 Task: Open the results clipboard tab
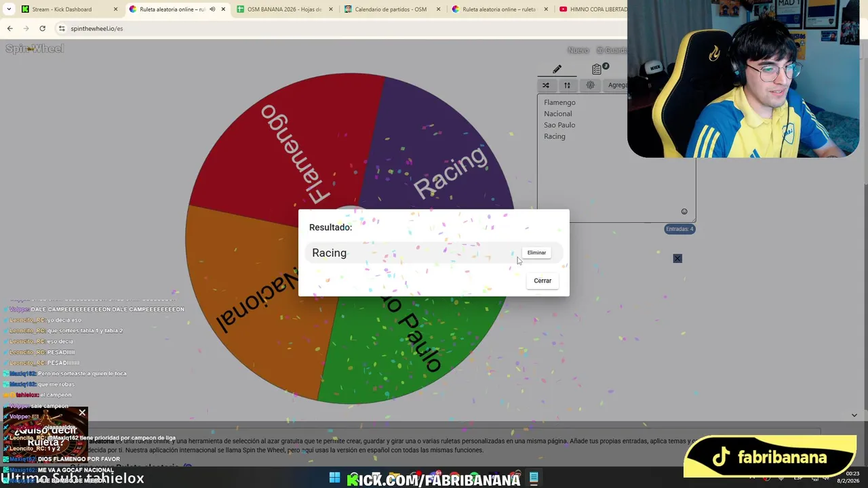point(597,69)
